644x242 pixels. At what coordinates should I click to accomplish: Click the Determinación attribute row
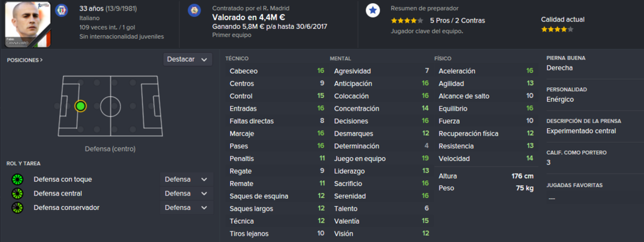click(x=381, y=146)
